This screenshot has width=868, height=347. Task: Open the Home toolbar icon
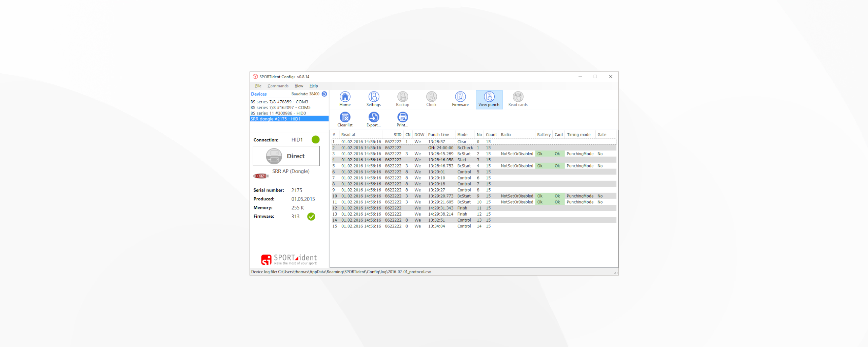[345, 99]
